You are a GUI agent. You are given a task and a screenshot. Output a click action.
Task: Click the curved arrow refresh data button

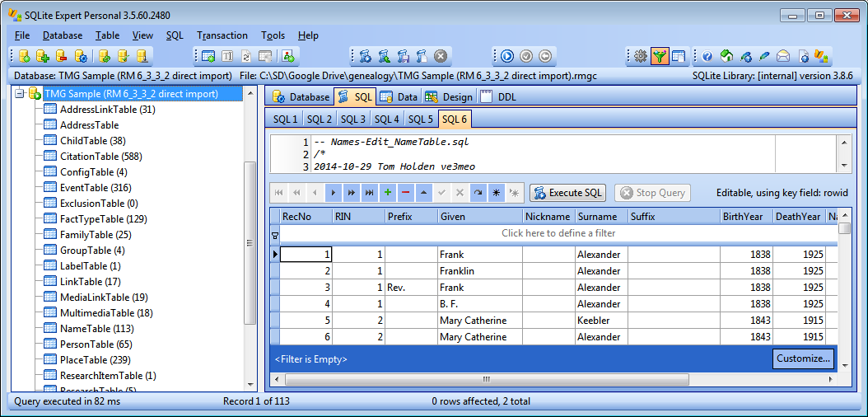(x=478, y=193)
